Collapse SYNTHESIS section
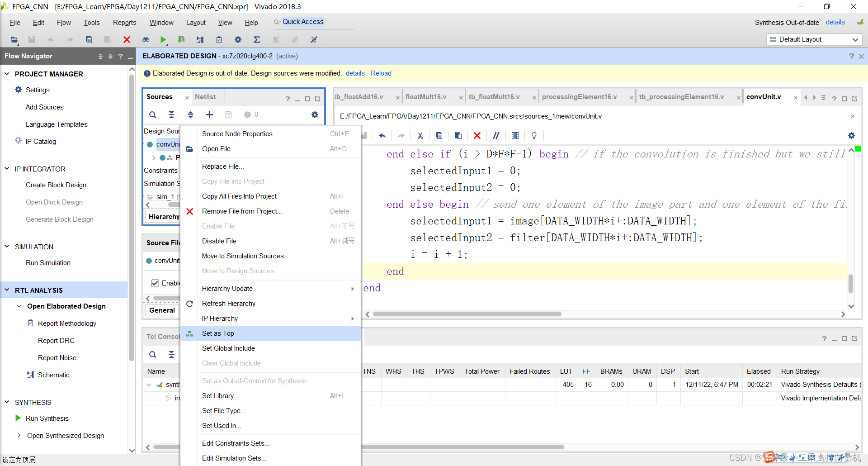Screen dimensions: 868x466 pos(7,402)
